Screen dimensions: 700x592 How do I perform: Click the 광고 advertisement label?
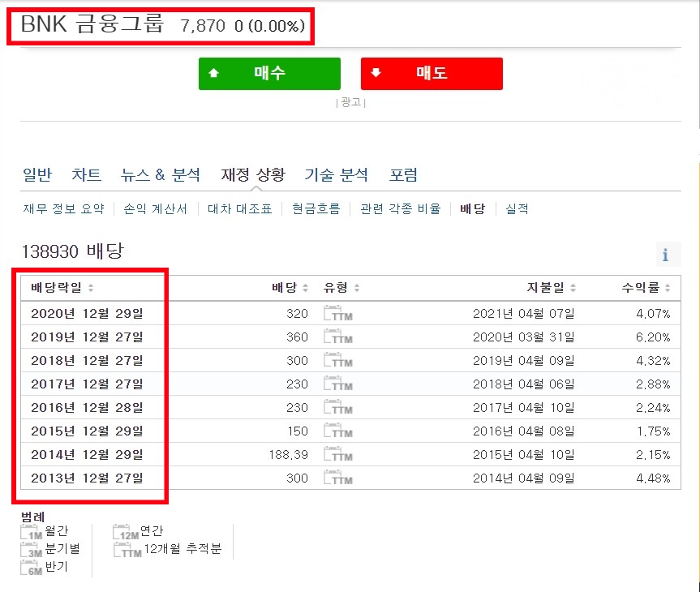pos(351,103)
